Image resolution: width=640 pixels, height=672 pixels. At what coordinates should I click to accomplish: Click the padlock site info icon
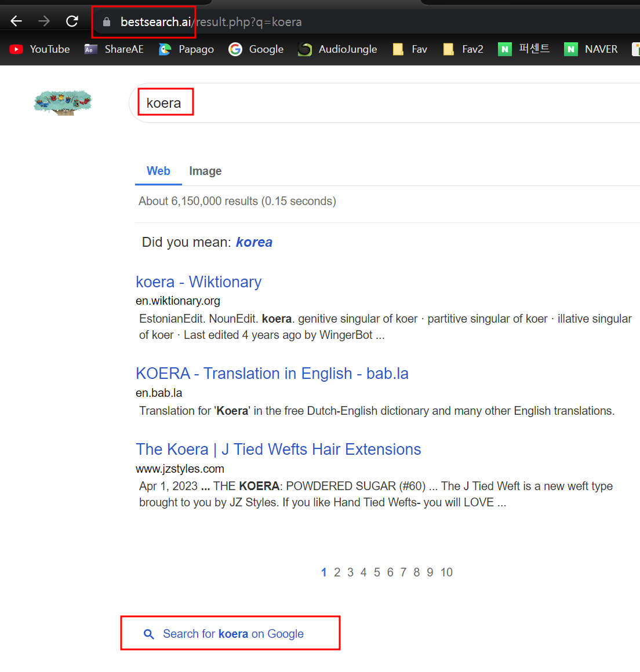click(x=107, y=22)
